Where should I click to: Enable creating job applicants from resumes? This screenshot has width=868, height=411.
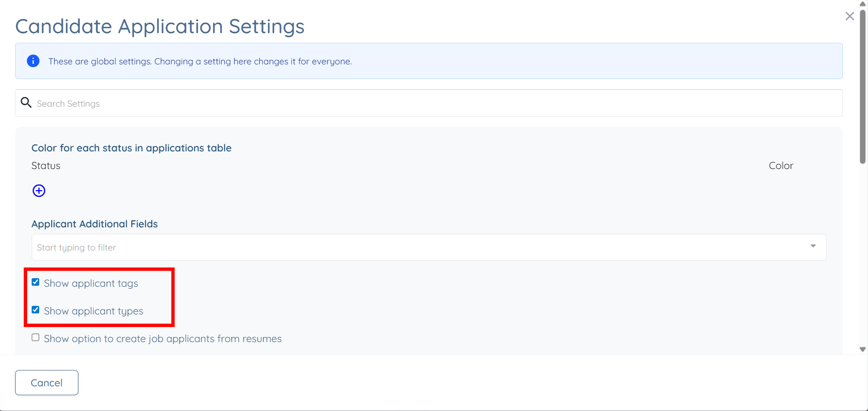coord(35,338)
